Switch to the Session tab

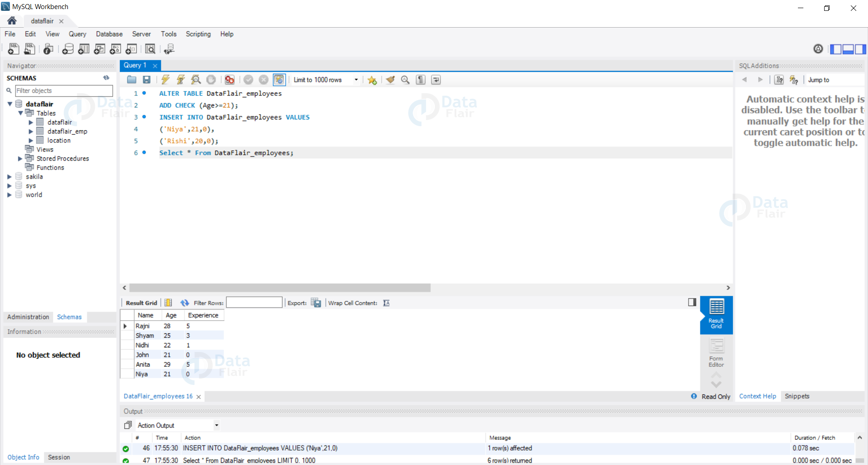59,457
